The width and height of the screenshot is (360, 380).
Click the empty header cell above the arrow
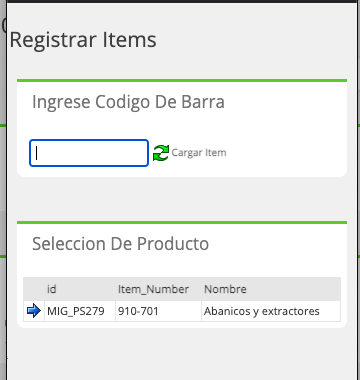tap(34, 289)
